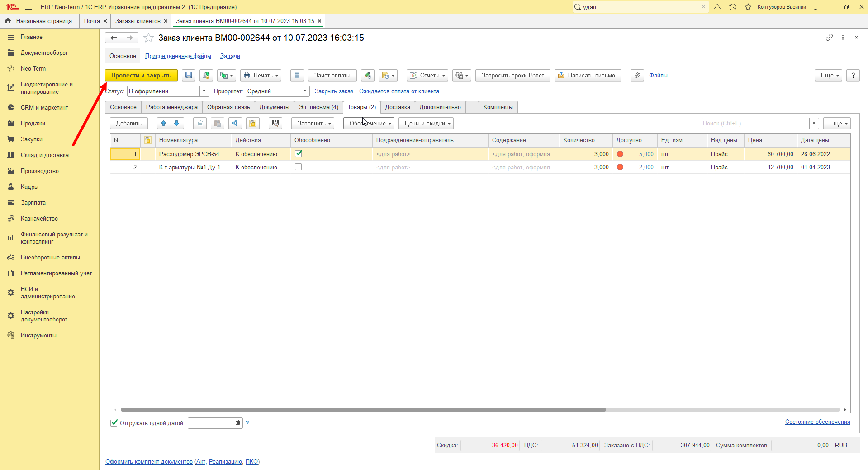868x470 pixels.
Task: Switch to Работа менеджера tab
Action: [x=172, y=107]
